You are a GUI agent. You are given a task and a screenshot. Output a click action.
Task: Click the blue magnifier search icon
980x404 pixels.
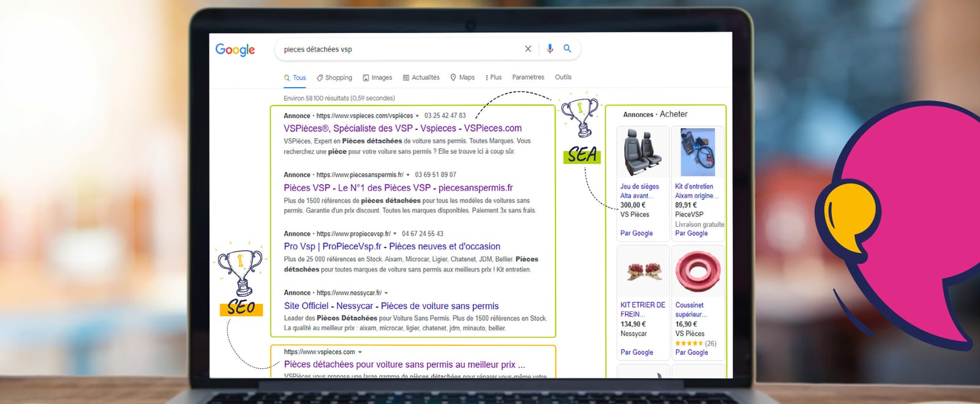pyautogui.click(x=567, y=48)
